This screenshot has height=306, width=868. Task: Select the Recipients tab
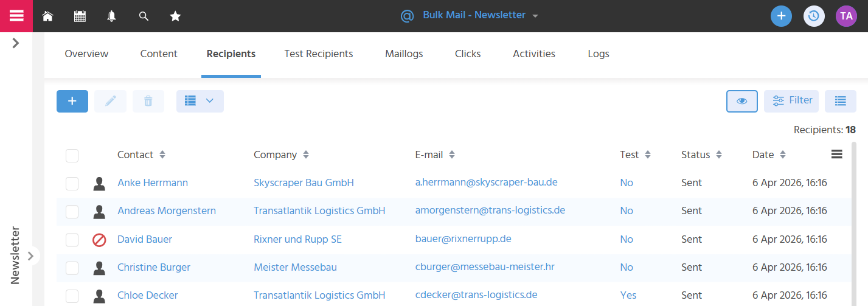click(231, 54)
